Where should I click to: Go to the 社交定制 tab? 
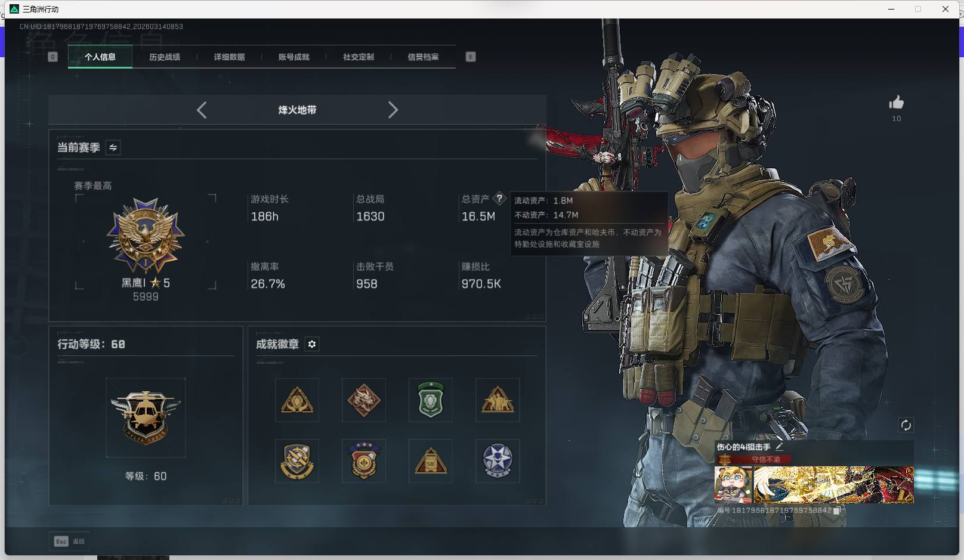[x=359, y=57]
